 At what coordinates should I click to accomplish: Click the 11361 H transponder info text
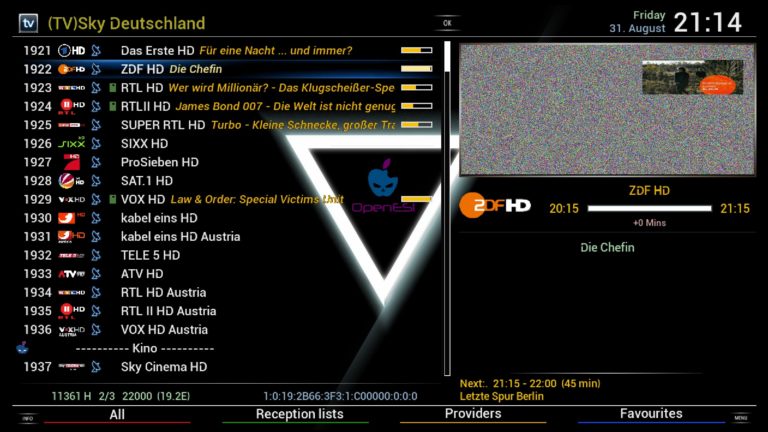click(120, 396)
